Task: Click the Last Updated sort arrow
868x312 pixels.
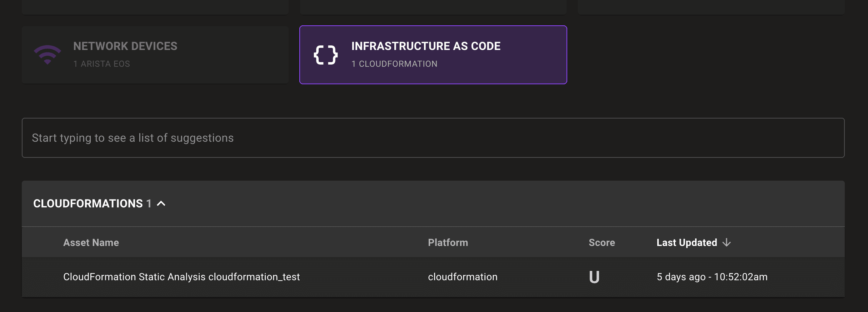Action: 727,243
